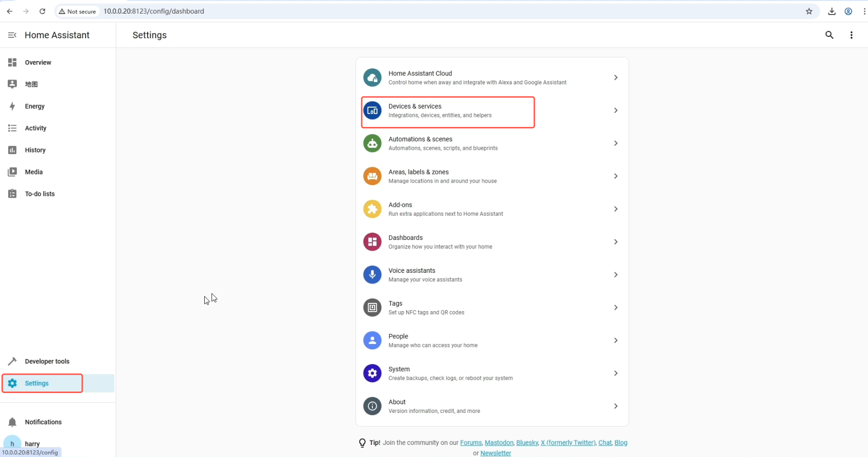868x457 pixels.
Task: Click the Voice assistants microphone icon
Action: tap(372, 275)
